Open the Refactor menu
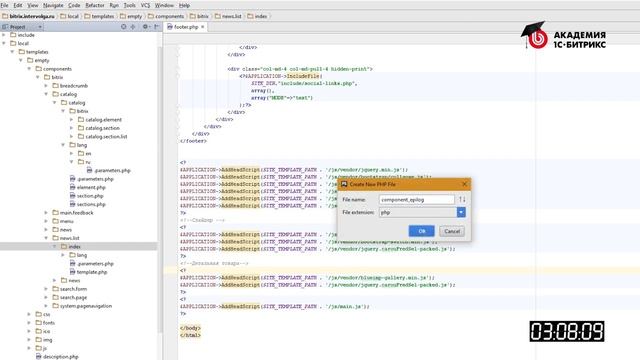 click(95, 5)
